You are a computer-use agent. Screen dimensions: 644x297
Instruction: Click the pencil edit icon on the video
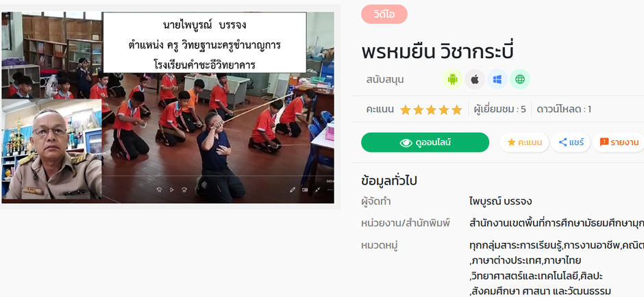(x=293, y=190)
